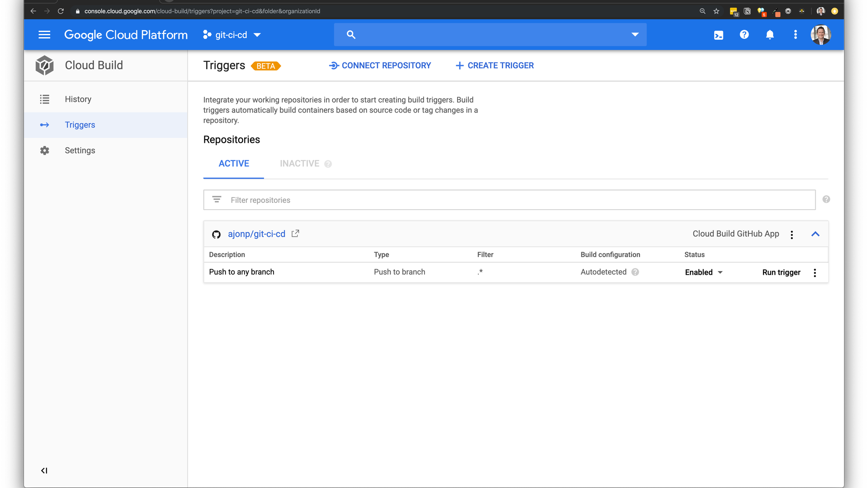Expand the search bar dropdown arrow
Viewport: 868px width, 488px height.
(635, 35)
